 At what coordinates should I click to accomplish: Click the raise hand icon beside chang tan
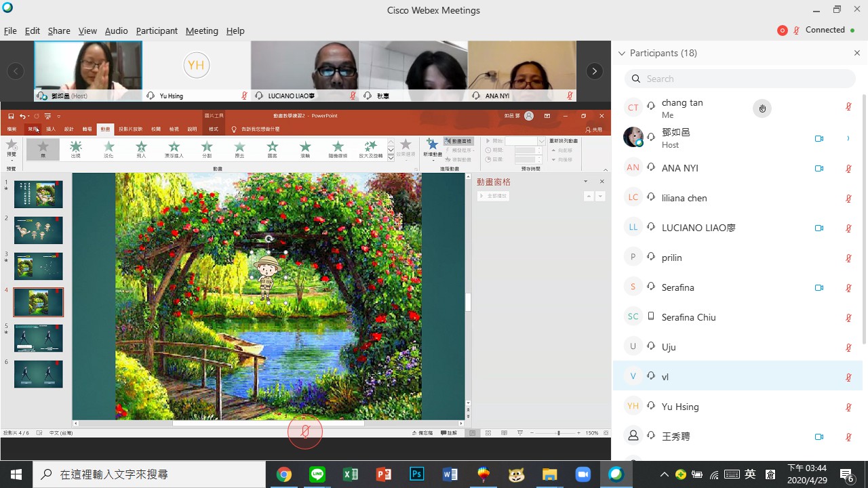pos(762,108)
